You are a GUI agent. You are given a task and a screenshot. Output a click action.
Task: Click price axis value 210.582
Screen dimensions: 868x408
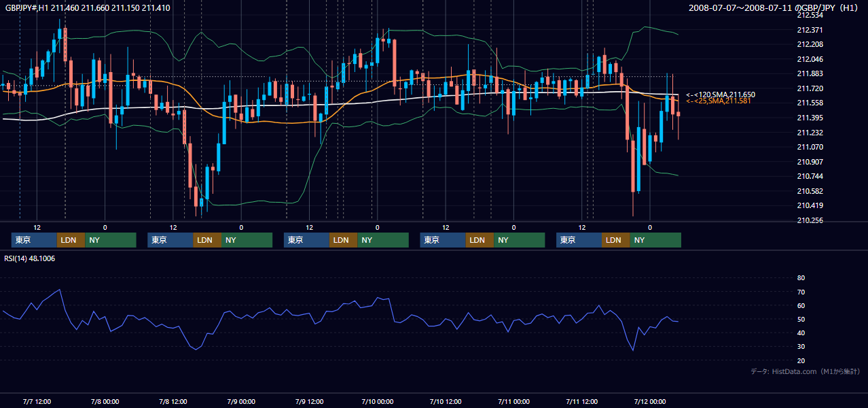810,191
